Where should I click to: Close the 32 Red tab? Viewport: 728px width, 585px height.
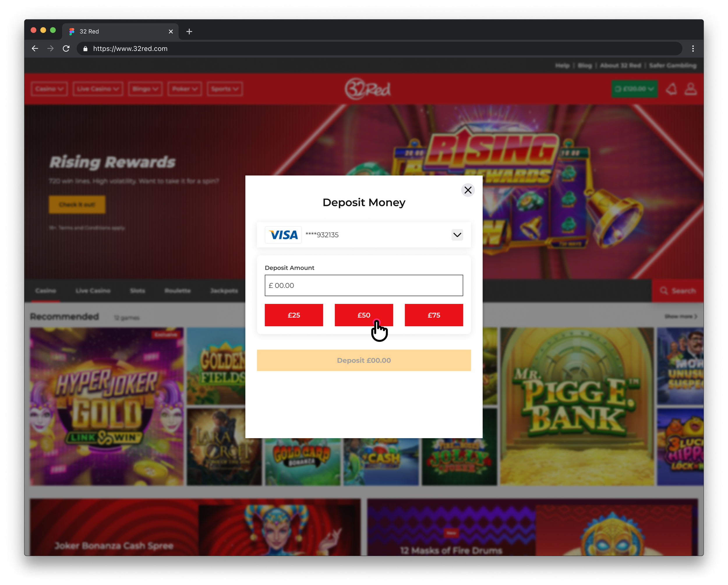pyautogui.click(x=171, y=31)
